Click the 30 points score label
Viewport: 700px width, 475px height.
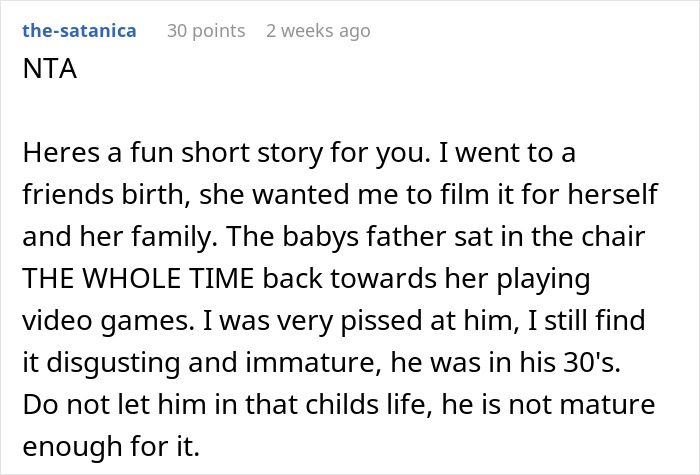pos(206,31)
